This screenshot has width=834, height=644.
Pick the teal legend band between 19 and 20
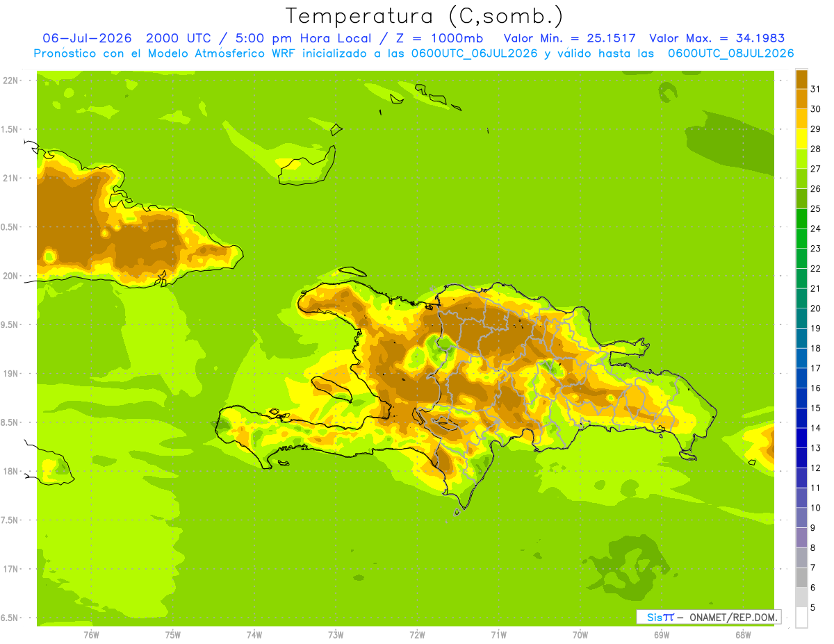pos(801,318)
